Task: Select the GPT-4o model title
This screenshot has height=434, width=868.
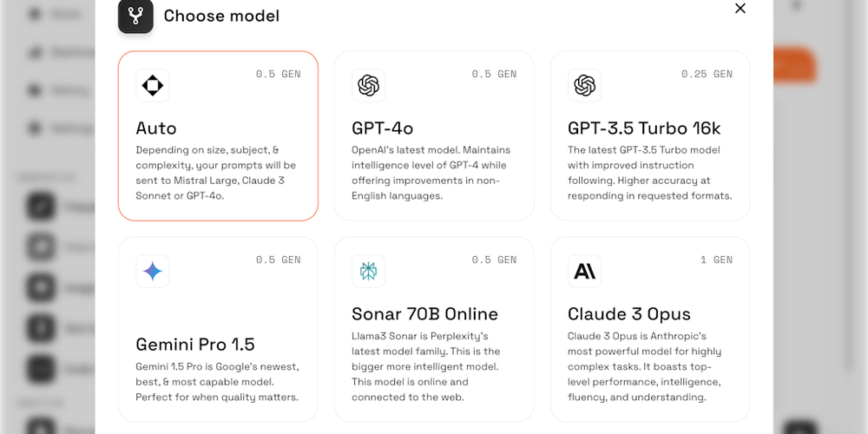Action: [383, 128]
